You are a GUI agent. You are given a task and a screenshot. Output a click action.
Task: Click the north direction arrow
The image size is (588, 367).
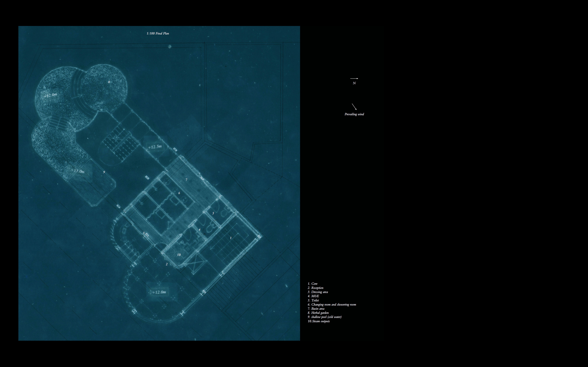coord(354,78)
